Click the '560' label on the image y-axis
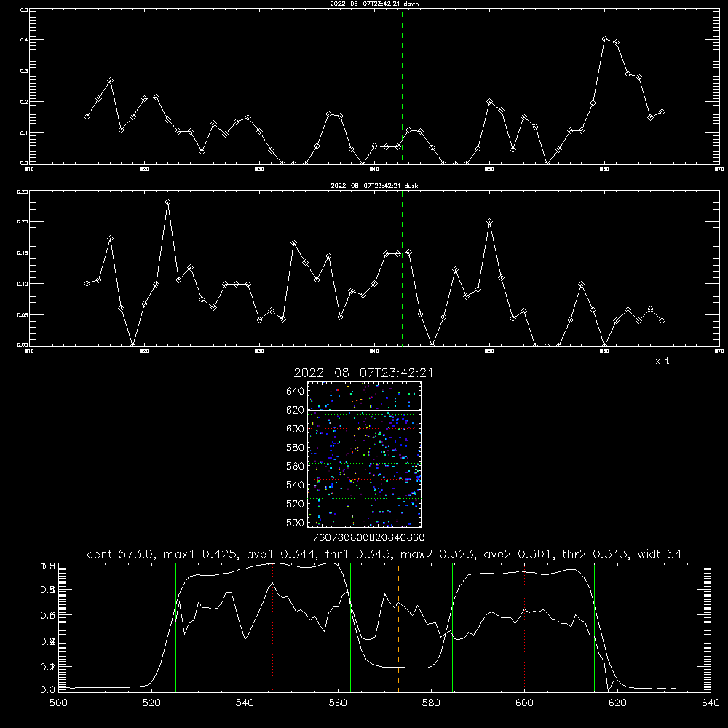Viewport: 728px width, 728px height. click(296, 466)
